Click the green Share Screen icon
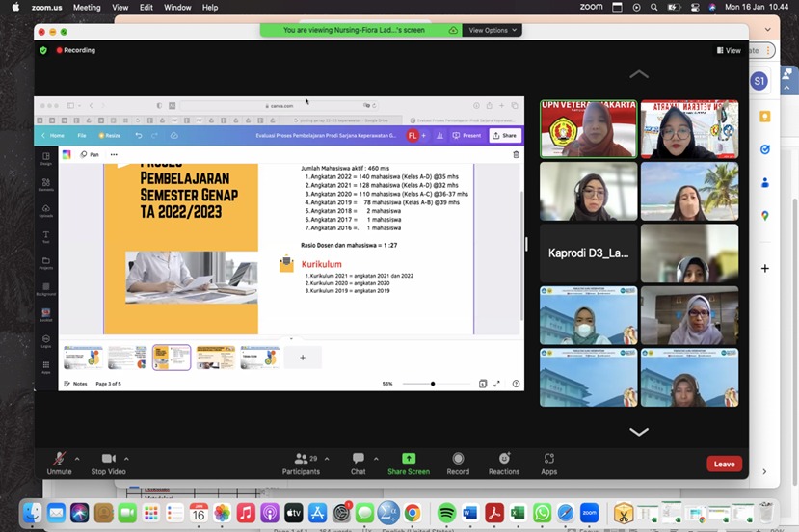Screen dimensions: 799x532 409,459
